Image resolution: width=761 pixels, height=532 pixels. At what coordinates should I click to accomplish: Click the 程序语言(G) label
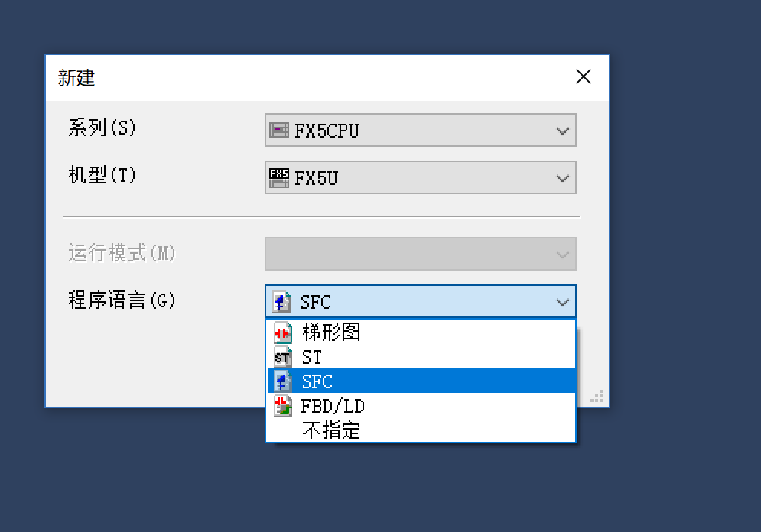click(122, 300)
